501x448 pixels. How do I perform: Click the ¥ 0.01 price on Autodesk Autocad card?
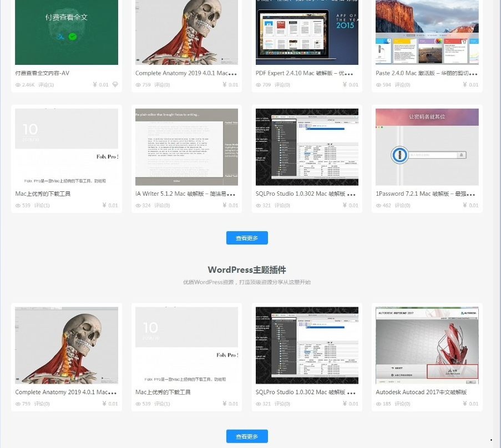[470, 404]
